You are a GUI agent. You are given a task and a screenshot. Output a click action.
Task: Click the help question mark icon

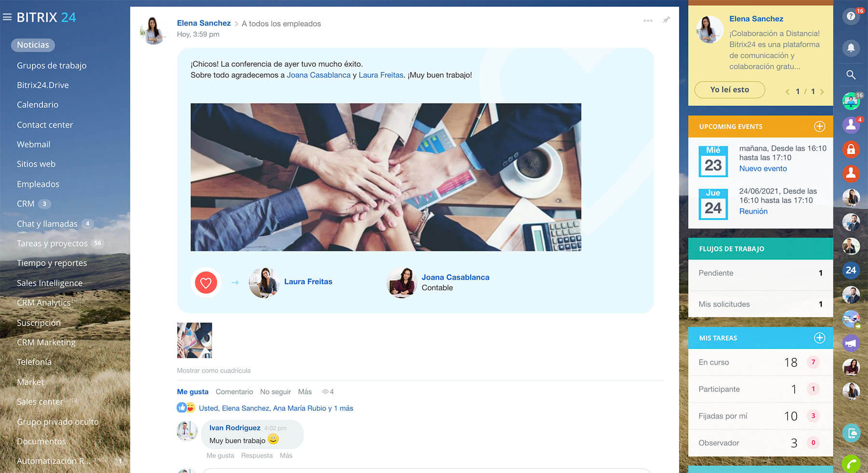click(x=851, y=16)
